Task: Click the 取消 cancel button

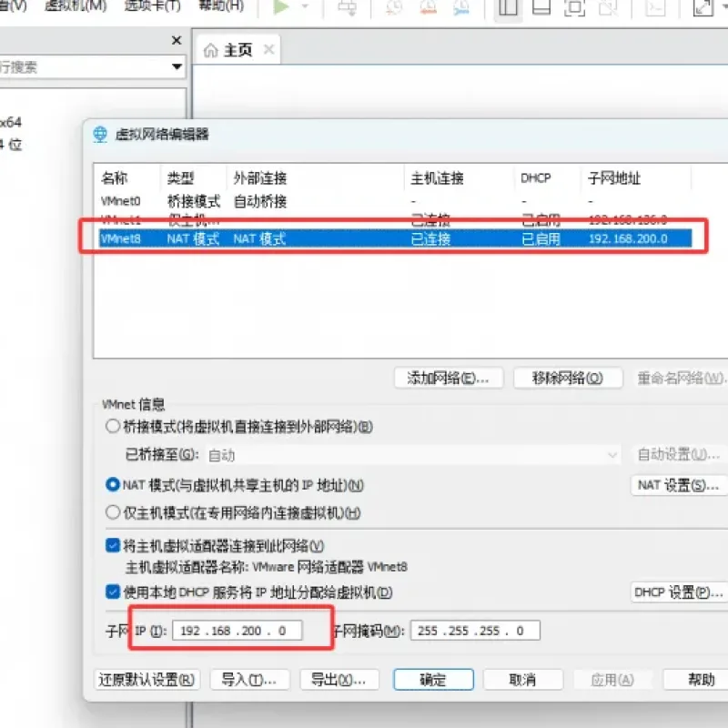Action: tap(523, 680)
